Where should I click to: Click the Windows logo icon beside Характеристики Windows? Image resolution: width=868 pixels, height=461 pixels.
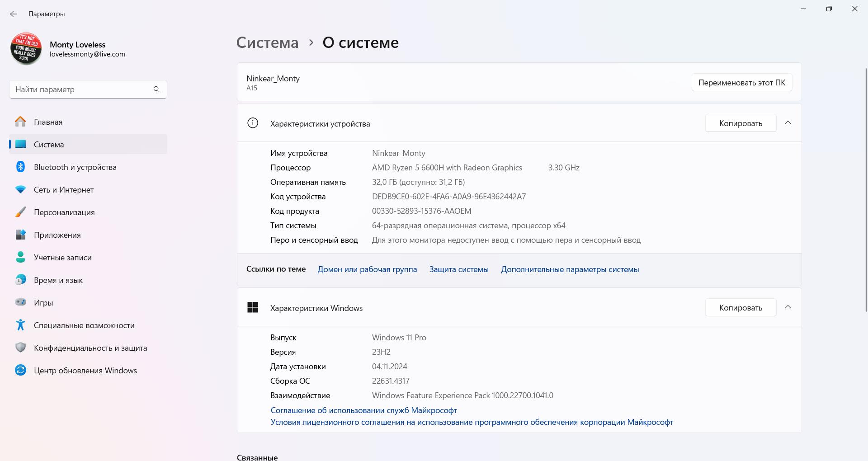click(253, 307)
